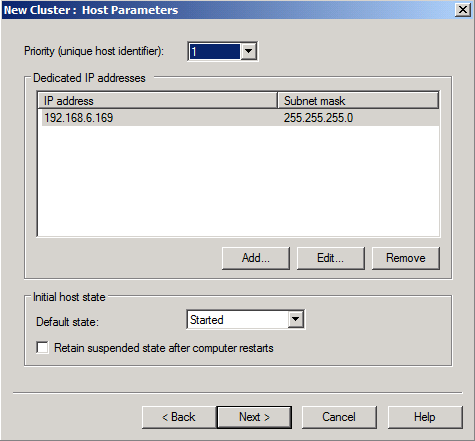Click the Subnet mask column header
The width and height of the screenshot is (475, 441).
(358, 101)
